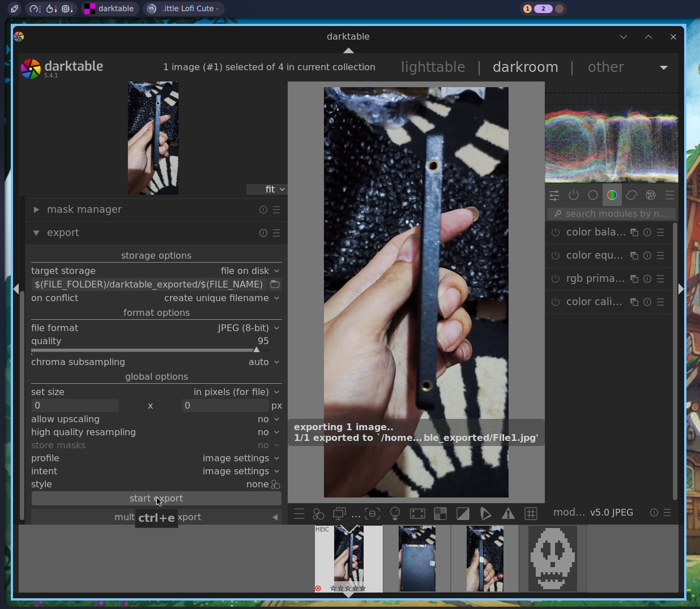The image size is (700, 609).
Task: Focus search modules by name field
Action: [x=612, y=214]
